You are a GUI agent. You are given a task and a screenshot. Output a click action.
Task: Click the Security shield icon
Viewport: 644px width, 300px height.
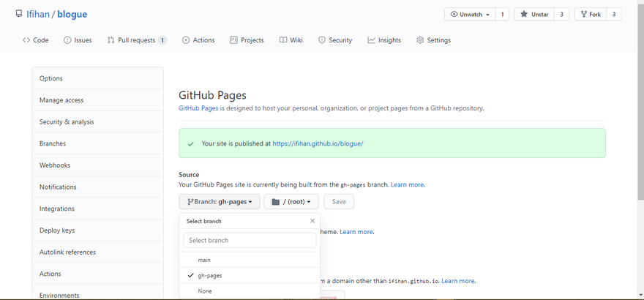coord(322,40)
